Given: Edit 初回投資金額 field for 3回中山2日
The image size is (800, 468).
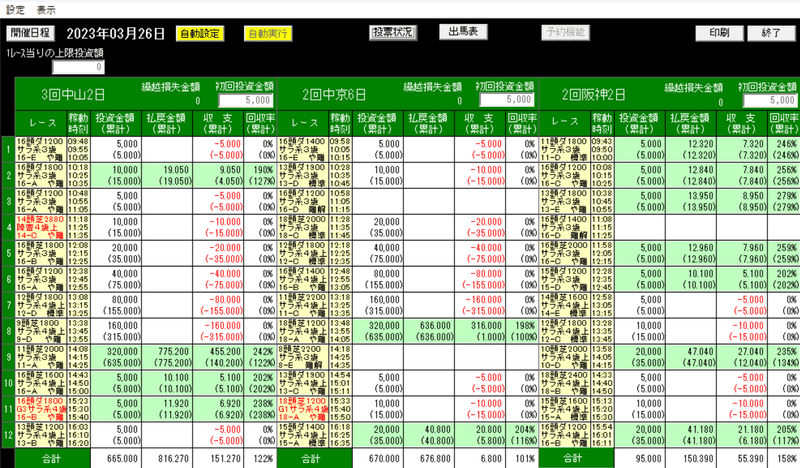Looking at the screenshot, I should click(246, 101).
